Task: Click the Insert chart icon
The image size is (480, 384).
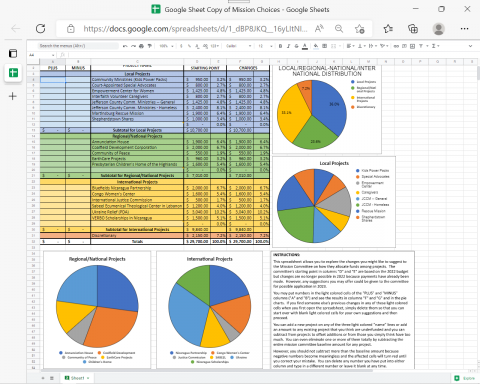Action: (412, 46)
